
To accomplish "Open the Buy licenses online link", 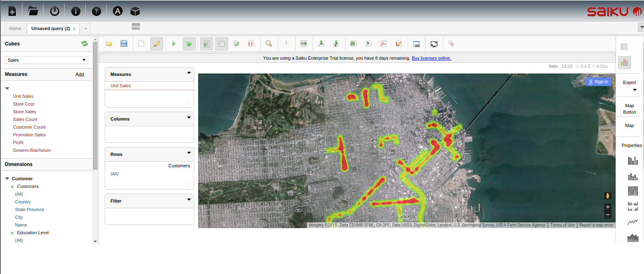I will [x=431, y=58].
